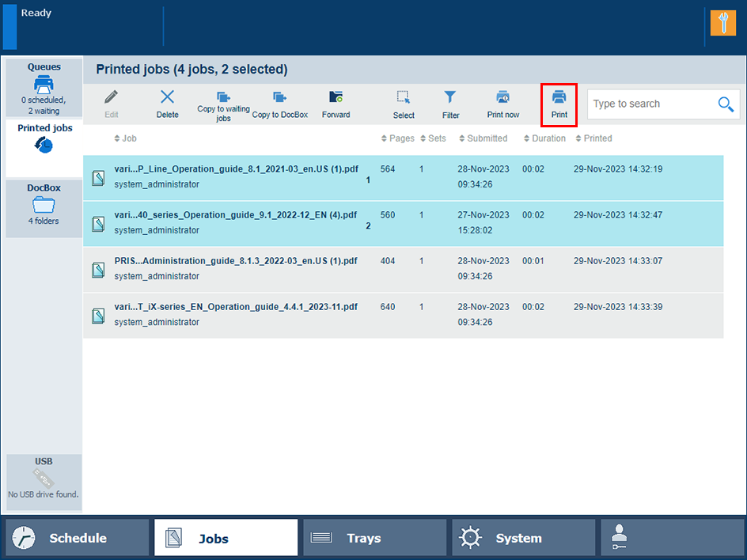Viewport: 747px width, 560px height.
Task: Sort list by Job name column
Action: click(126, 138)
